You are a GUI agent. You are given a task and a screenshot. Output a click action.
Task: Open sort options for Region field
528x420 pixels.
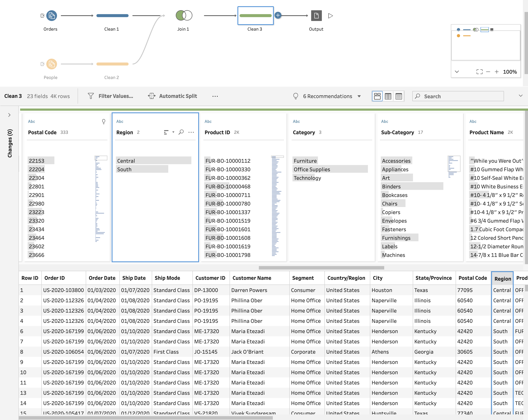pyautogui.click(x=166, y=132)
